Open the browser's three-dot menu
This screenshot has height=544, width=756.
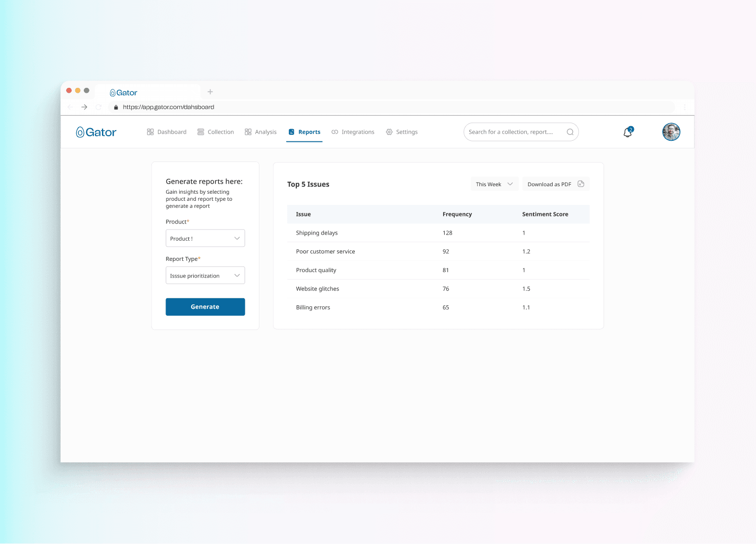point(684,107)
